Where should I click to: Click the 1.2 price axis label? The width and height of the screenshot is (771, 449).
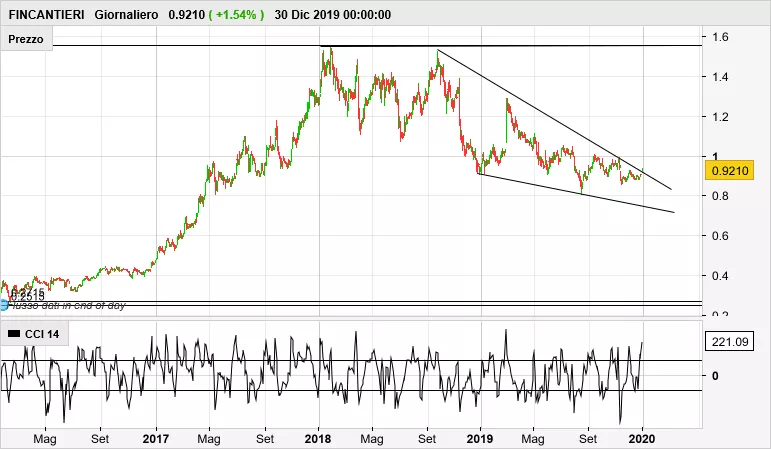point(720,117)
